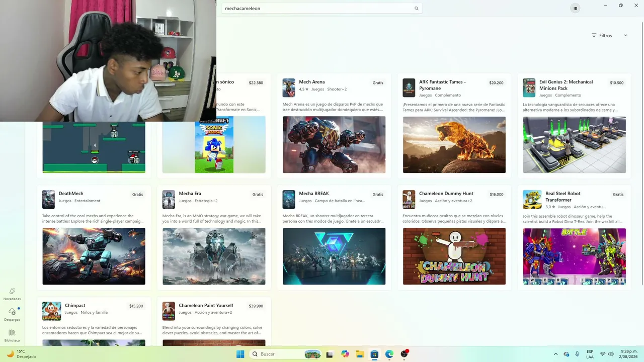The image size is (644, 362).
Task: Click the microphone icon in the system tray
Action: point(577,354)
